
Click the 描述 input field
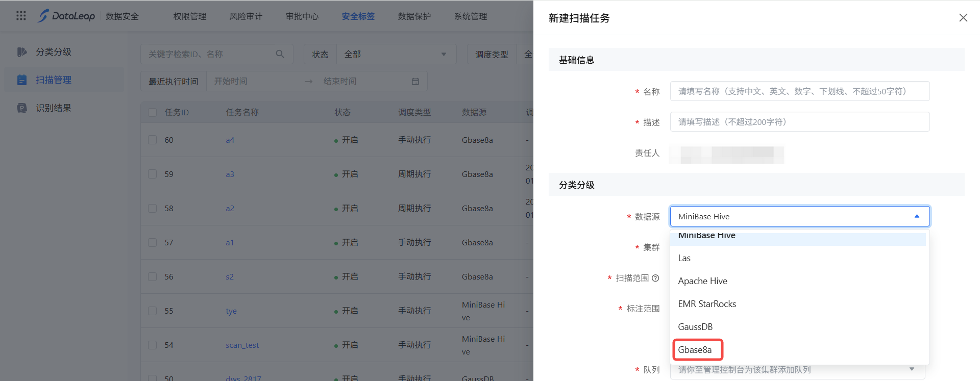click(800, 122)
